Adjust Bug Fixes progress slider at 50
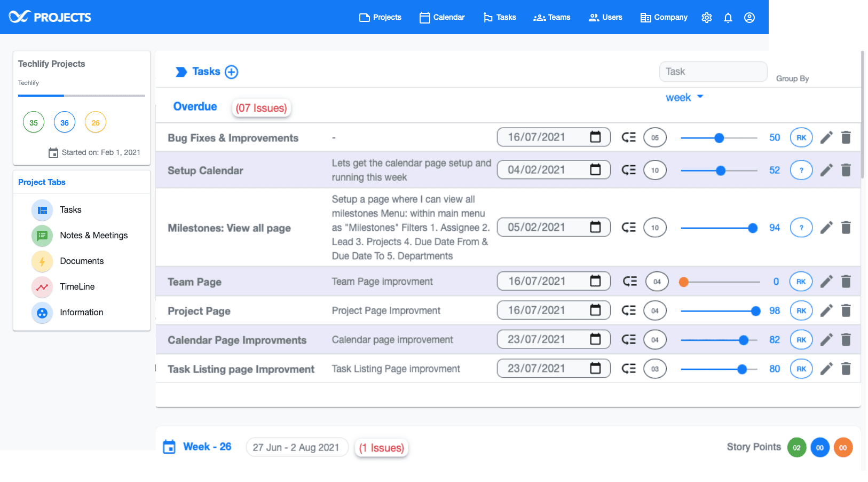 point(719,138)
